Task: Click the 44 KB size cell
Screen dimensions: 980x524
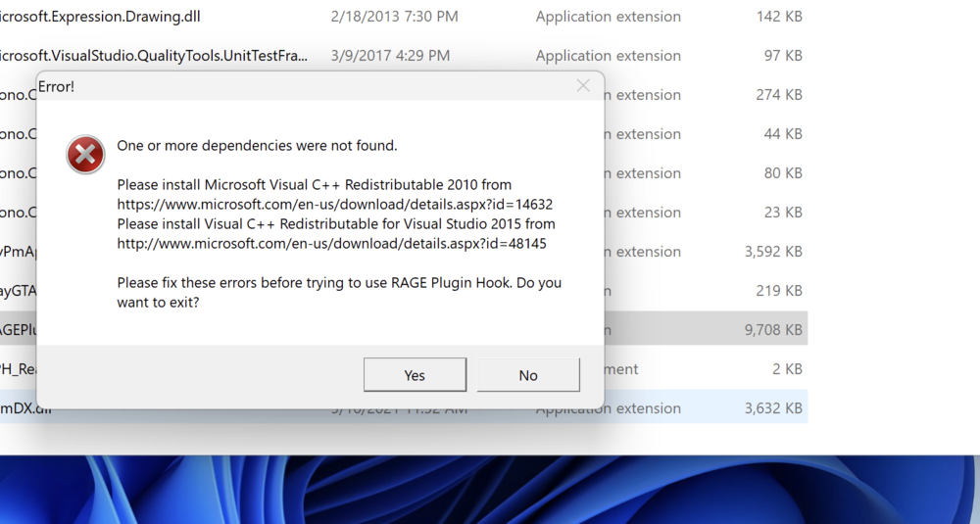Action: 783,133
